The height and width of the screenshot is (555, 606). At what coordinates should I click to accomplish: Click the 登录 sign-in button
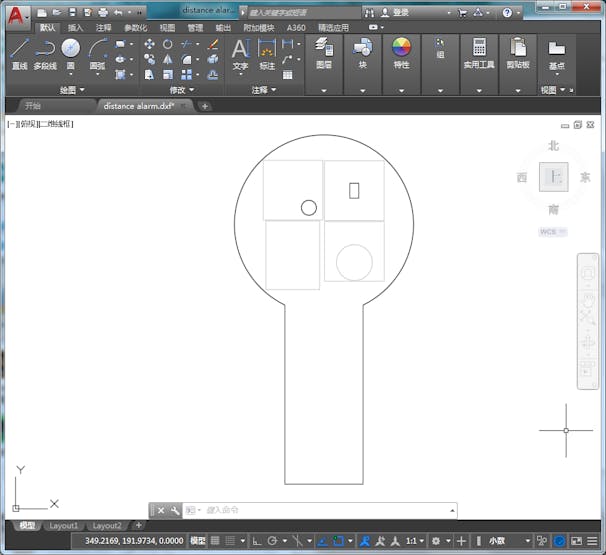(400, 12)
